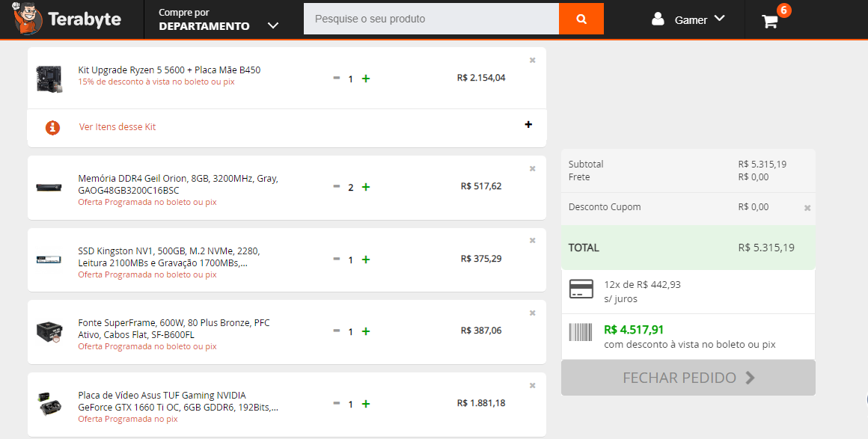Viewport: 868px width, 439px height.
Task: Decrease quantity of Memória DDR4 Geil Orion
Action: [x=337, y=186]
